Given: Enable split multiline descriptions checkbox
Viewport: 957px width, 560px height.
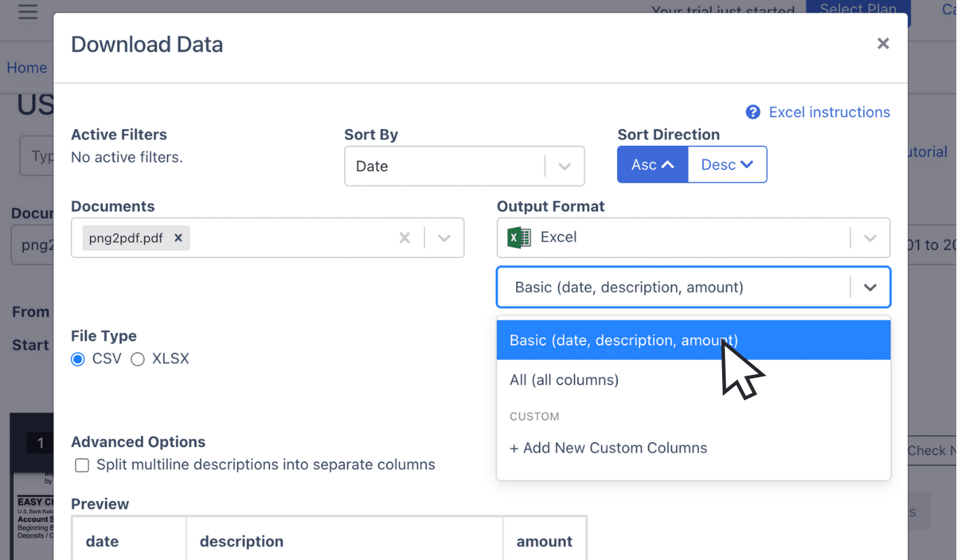Looking at the screenshot, I should pos(82,465).
